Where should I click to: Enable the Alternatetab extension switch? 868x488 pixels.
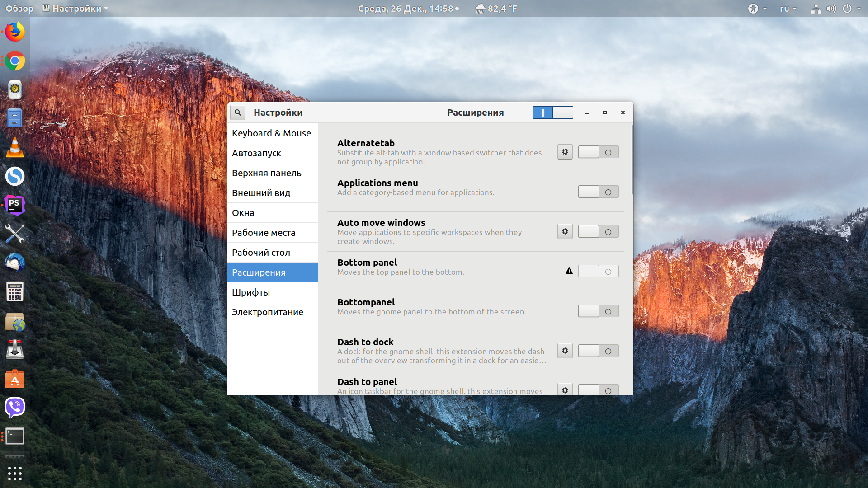click(598, 152)
